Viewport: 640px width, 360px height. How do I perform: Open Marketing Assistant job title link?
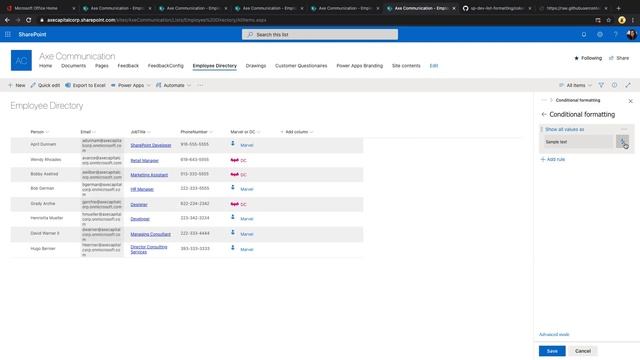tap(149, 175)
